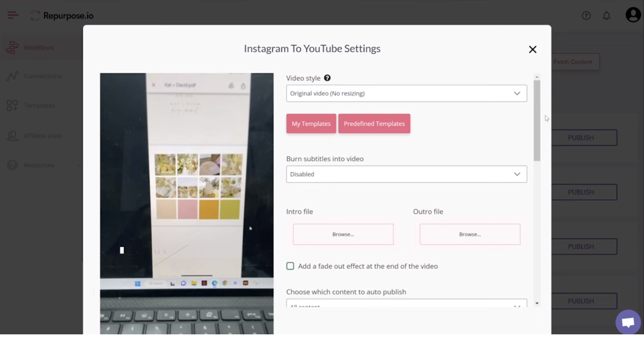Open the Burn subtitles dropdown
Image resolution: width=644 pixels, height=362 pixels.
pos(406,174)
